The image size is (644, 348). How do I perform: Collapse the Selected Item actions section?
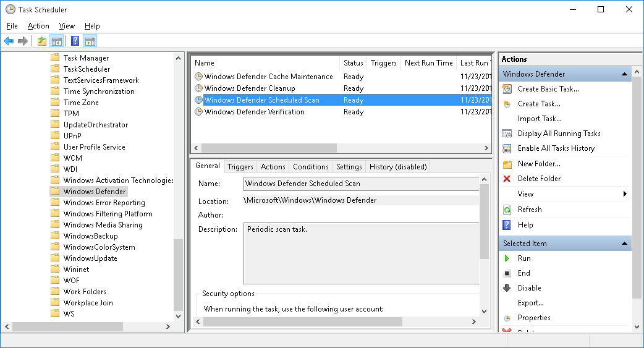point(624,244)
